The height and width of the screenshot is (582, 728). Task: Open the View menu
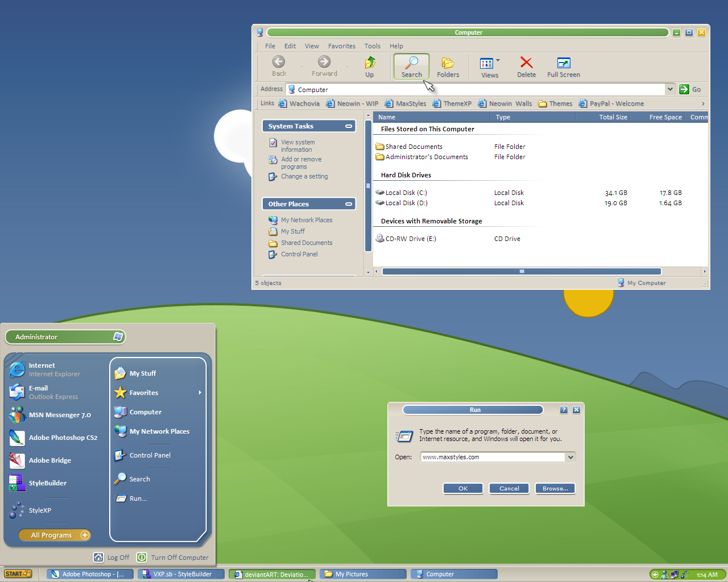312,46
